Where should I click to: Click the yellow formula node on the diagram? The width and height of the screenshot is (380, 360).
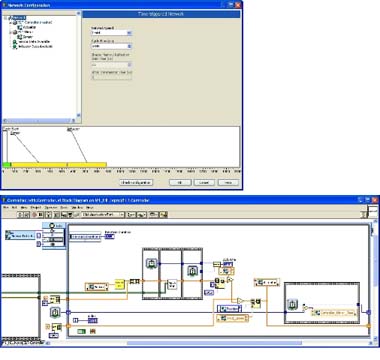[119, 284]
